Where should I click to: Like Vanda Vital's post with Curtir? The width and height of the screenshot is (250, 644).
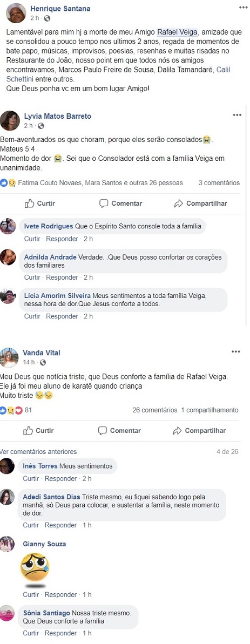click(38, 430)
